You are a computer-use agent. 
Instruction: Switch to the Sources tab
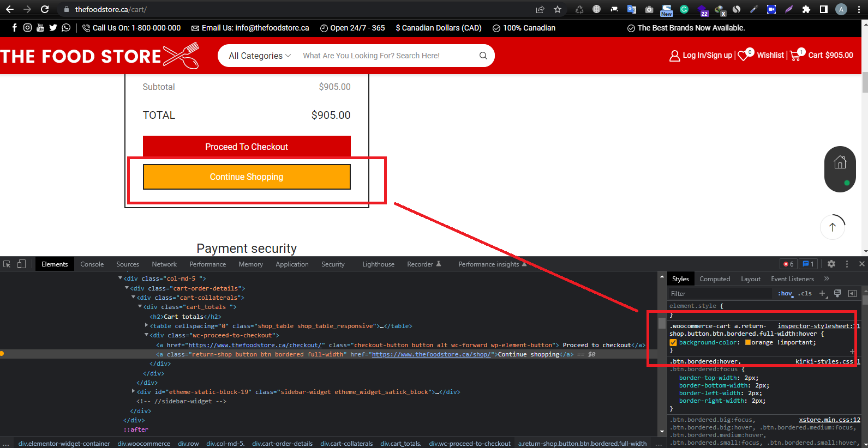pos(128,264)
